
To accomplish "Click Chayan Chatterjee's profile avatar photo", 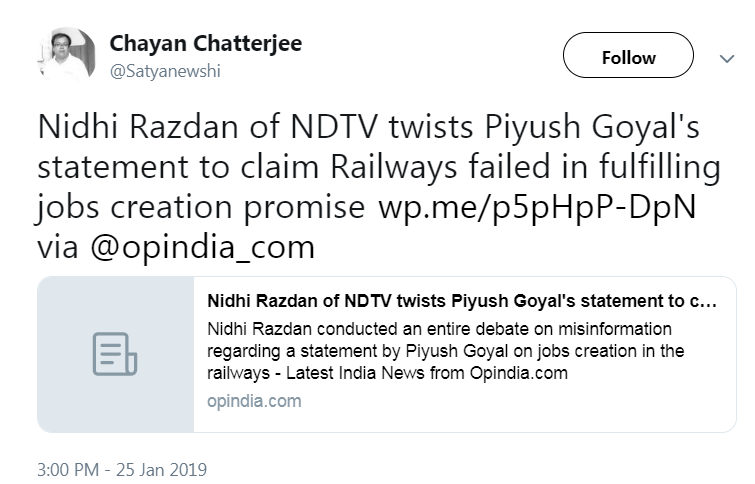I will [x=68, y=56].
